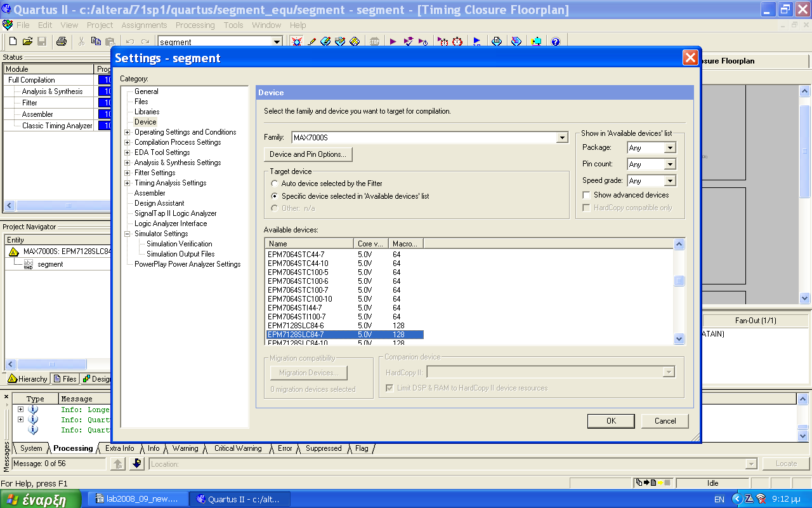Image resolution: width=812 pixels, height=508 pixels.
Task: Switch to the Critical Warning tab
Action: click(238, 448)
